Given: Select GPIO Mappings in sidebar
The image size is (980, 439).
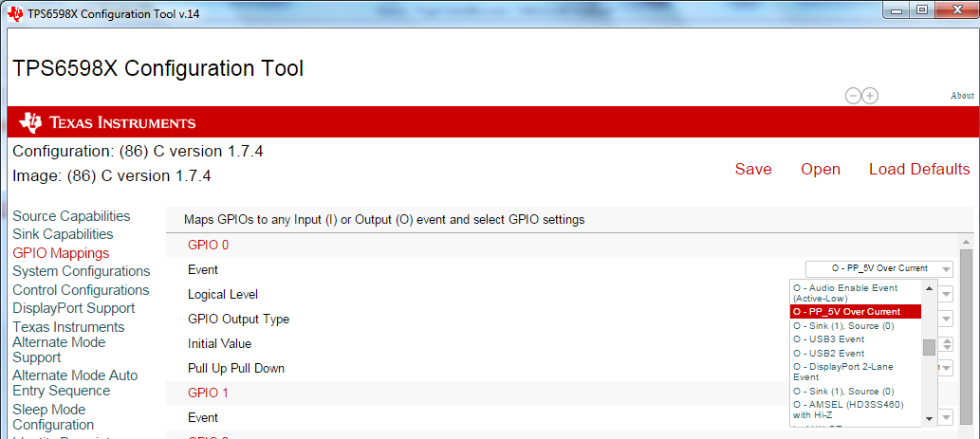Looking at the screenshot, I should coord(61,253).
